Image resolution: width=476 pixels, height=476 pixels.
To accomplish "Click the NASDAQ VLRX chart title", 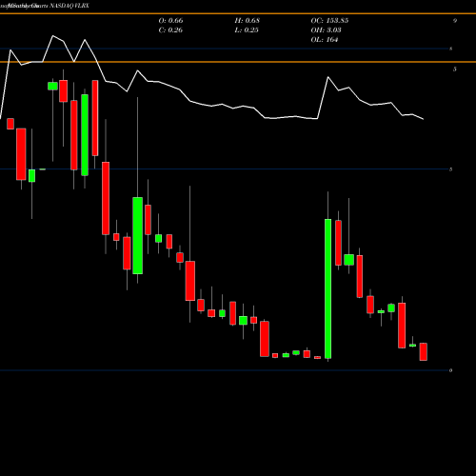I will coord(69,6).
